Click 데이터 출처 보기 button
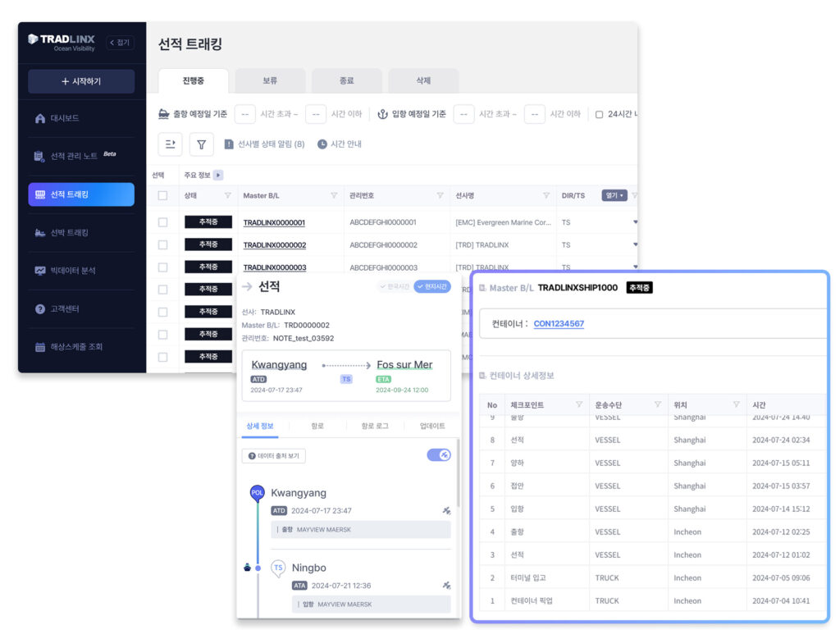The width and height of the screenshot is (840, 639). pyautogui.click(x=274, y=456)
